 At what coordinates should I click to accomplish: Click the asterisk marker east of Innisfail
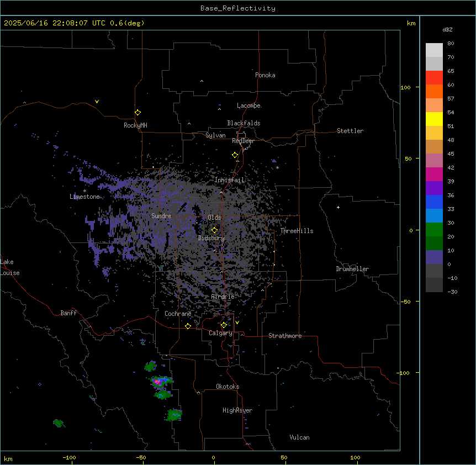click(277, 167)
